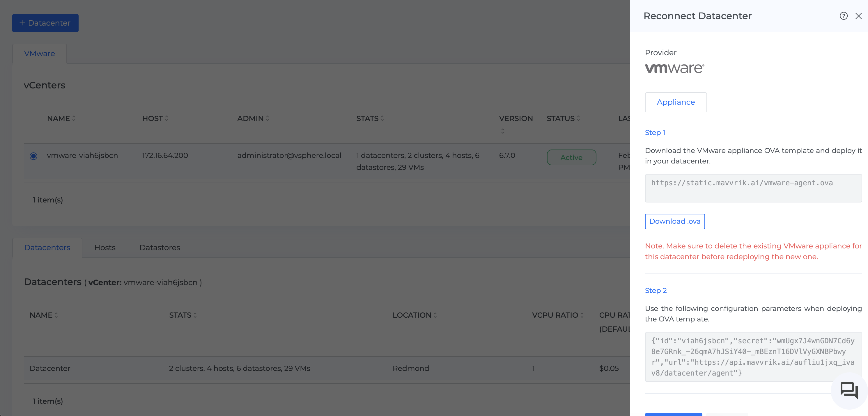Sort vCenters by STATS column arrows
Image resolution: width=868 pixels, height=416 pixels.
[382, 118]
